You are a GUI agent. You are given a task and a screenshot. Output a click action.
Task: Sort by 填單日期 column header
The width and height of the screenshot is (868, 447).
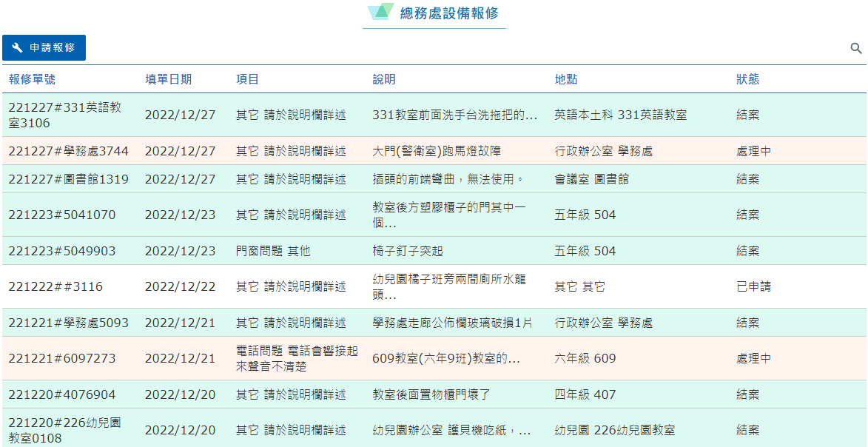pyautogui.click(x=168, y=79)
